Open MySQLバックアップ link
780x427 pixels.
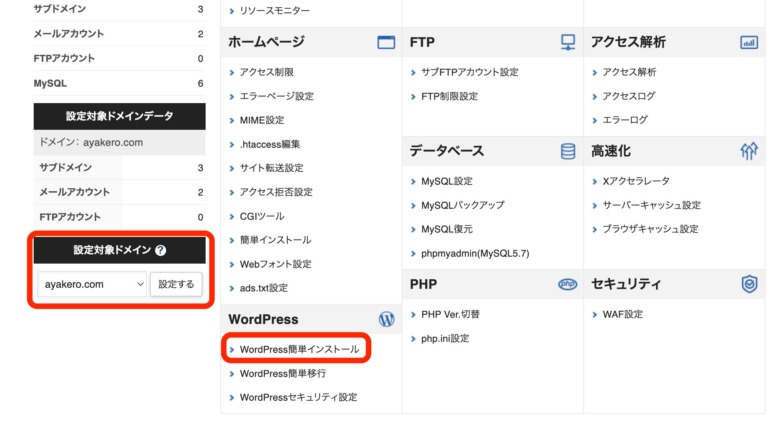[463, 205]
